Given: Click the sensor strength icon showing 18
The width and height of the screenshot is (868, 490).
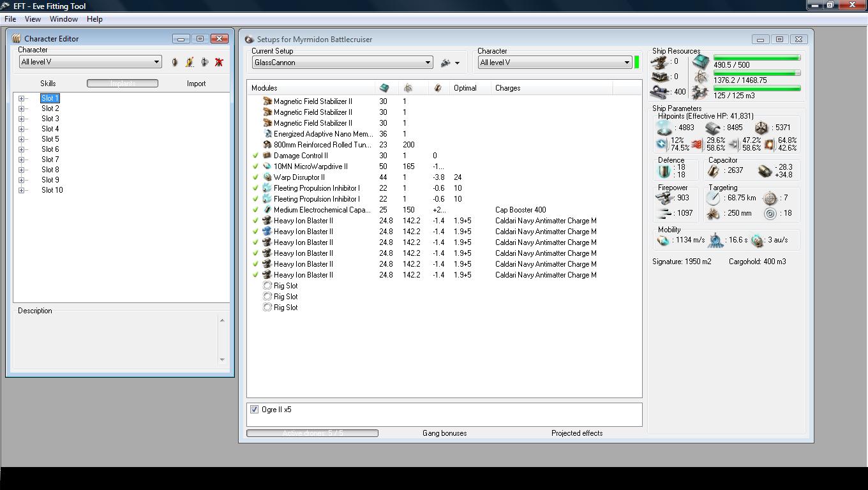Looking at the screenshot, I should 770,214.
